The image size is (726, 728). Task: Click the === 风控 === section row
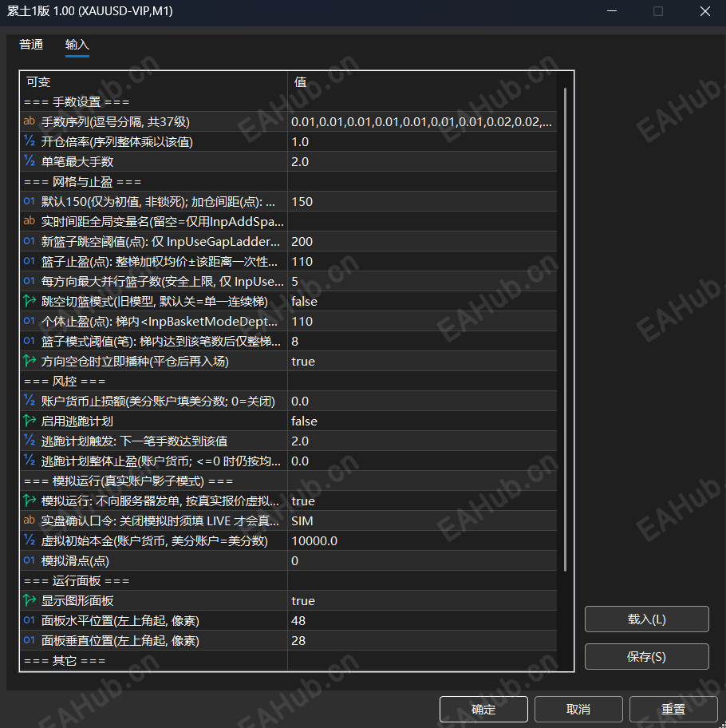(x=289, y=382)
